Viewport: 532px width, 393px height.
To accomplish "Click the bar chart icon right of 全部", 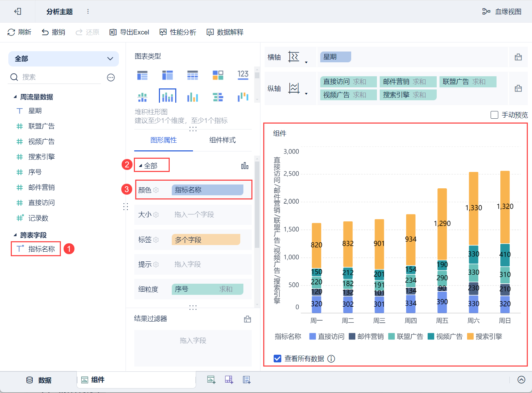I will click(x=245, y=166).
